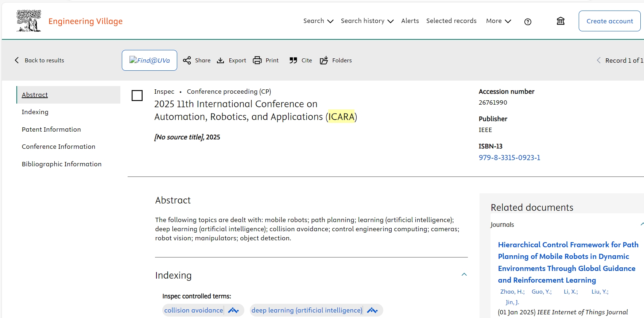The width and height of the screenshot is (644, 318).
Task: Click the Elsevier tree logo
Action: 29,21
